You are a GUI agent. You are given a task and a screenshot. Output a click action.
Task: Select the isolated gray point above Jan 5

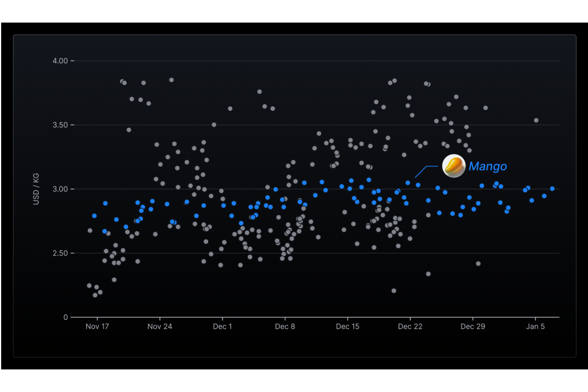pyautogui.click(x=536, y=120)
